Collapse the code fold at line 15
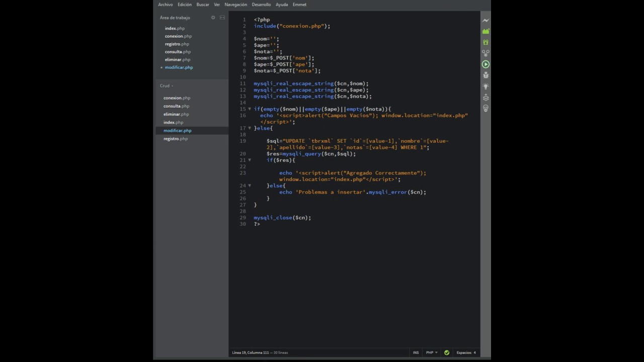 250,109
